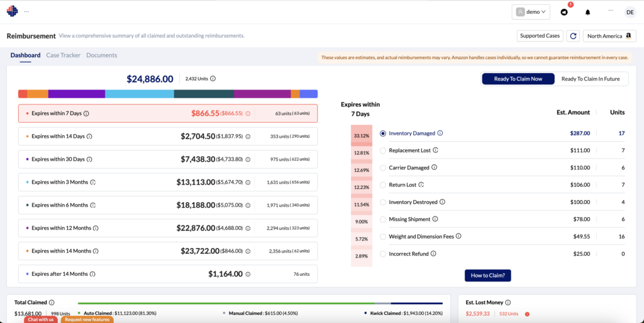Click info icon next to 2,432 Units
Image resolution: width=644 pixels, height=323 pixels.
(x=213, y=79)
